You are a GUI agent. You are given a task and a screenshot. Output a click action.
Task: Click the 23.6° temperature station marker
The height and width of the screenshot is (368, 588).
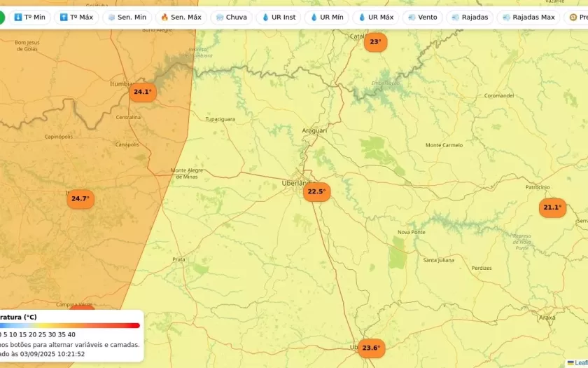(x=371, y=348)
